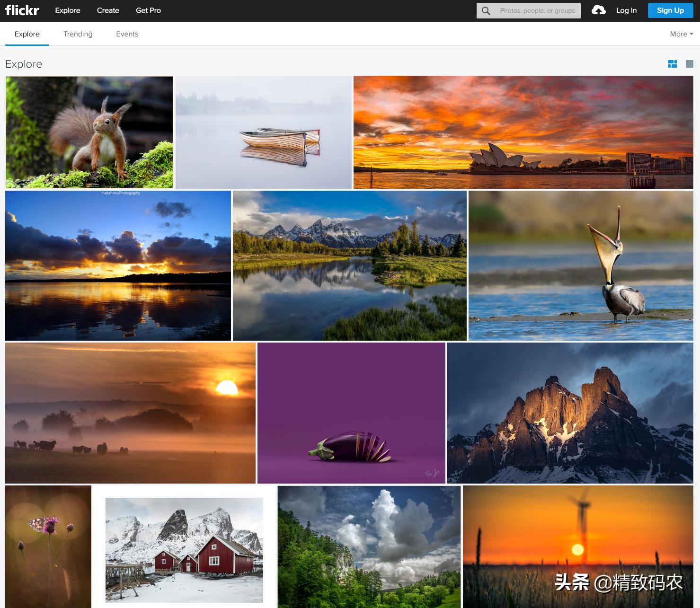Screen dimensions: 700x608
Task: Click Get Pro in navigation
Action: (x=148, y=10)
